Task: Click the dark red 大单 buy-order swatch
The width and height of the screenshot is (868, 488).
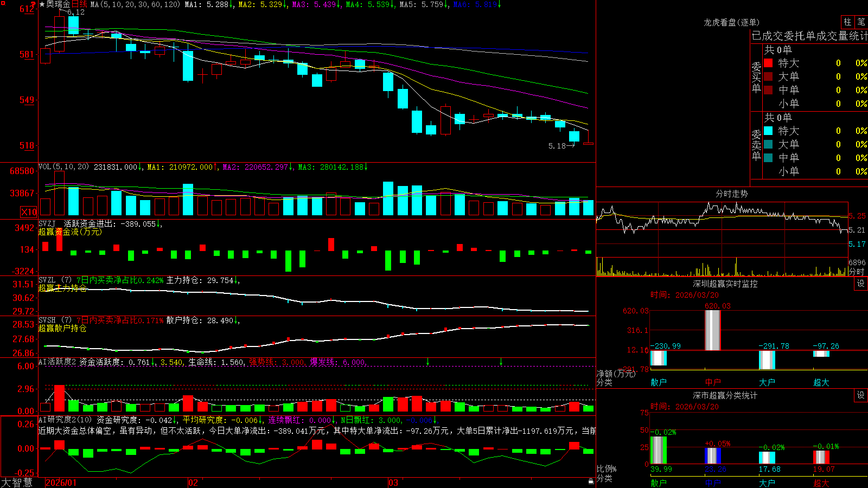Action: click(768, 76)
